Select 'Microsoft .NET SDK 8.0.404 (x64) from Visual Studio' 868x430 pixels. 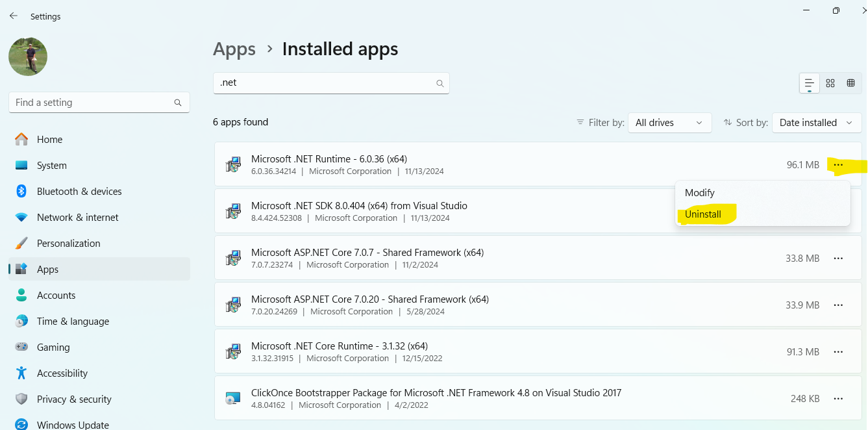[359, 206]
